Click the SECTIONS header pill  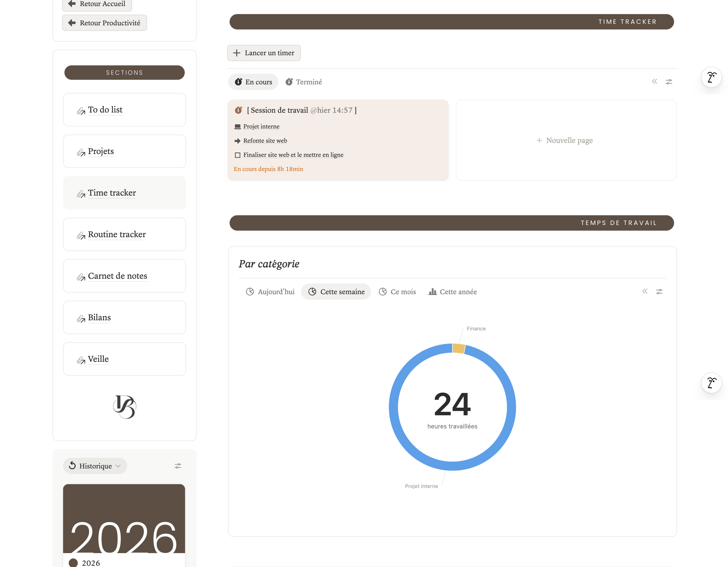point(124,73)
